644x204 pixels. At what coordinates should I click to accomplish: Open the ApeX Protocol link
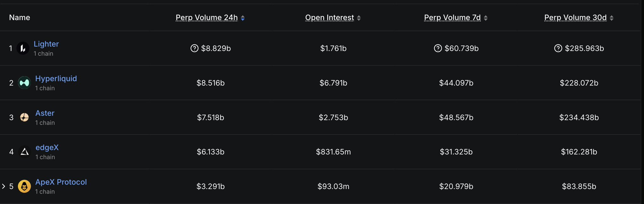[x=61, y=182]
